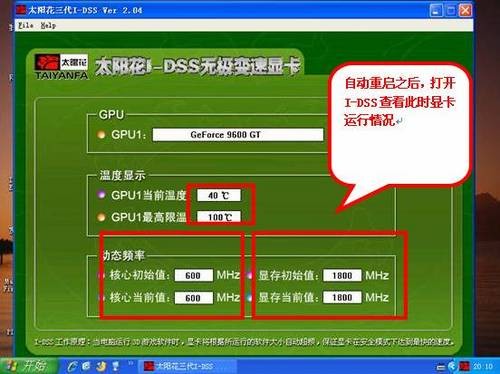Click the orange orb beside GPU1最高限温

coord(101,217)
